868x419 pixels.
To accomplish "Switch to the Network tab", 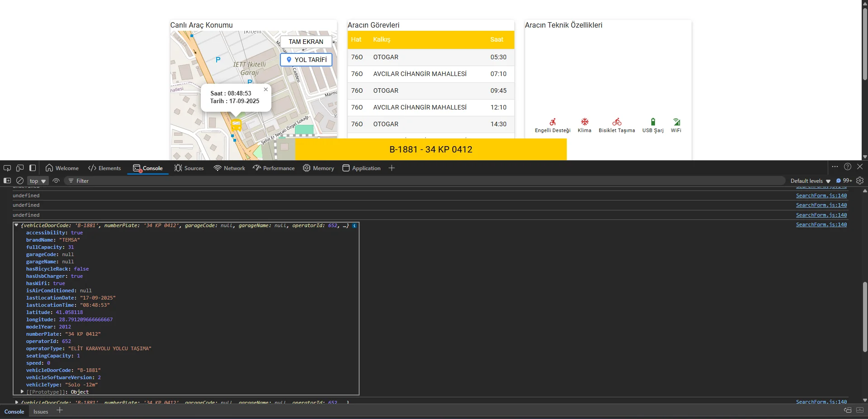I will pos(229,168).
